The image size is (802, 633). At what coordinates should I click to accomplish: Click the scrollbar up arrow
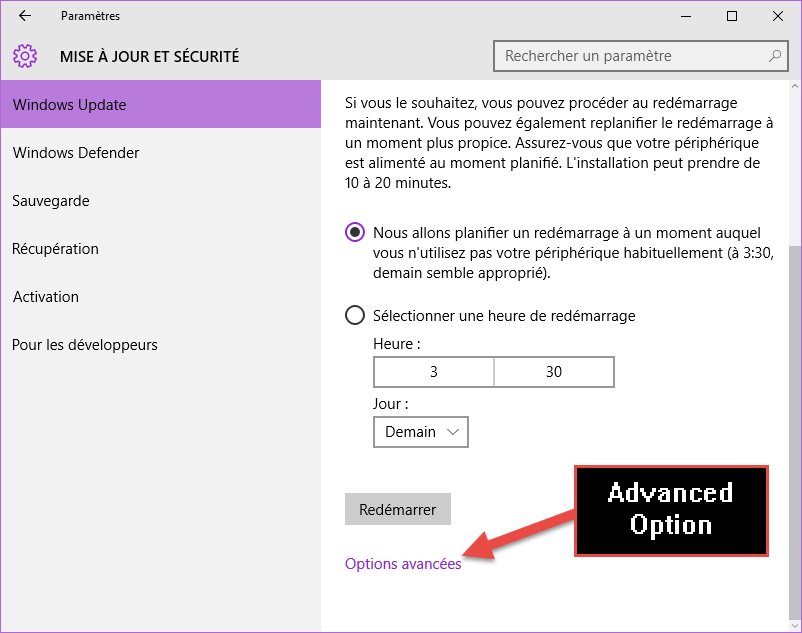point(795,86)
